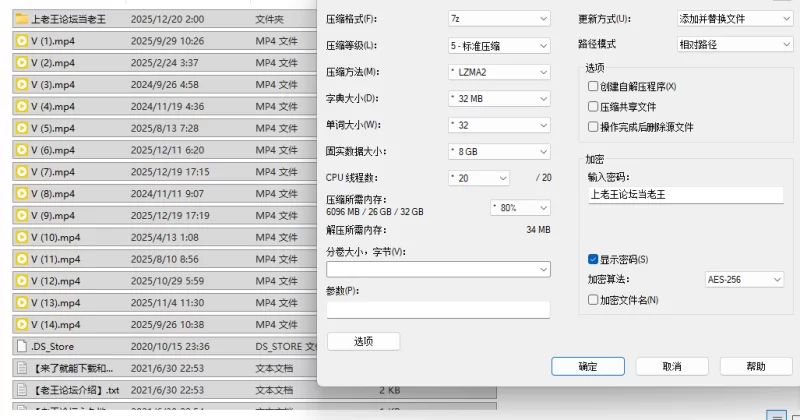Click the 帮助 button
Viewport: 800px width, 420px height.
(756, 366)
